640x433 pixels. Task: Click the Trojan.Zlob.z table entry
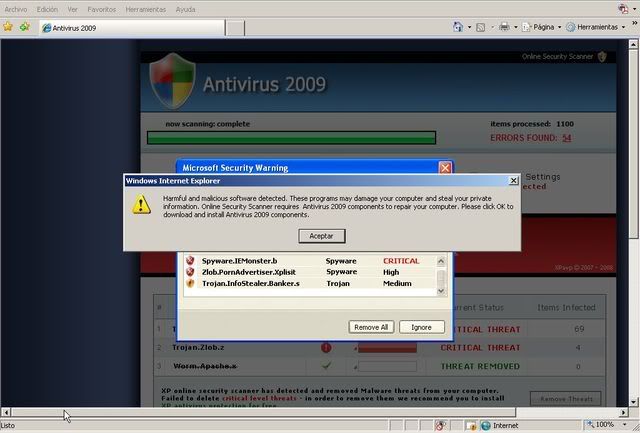coord(198,347)
